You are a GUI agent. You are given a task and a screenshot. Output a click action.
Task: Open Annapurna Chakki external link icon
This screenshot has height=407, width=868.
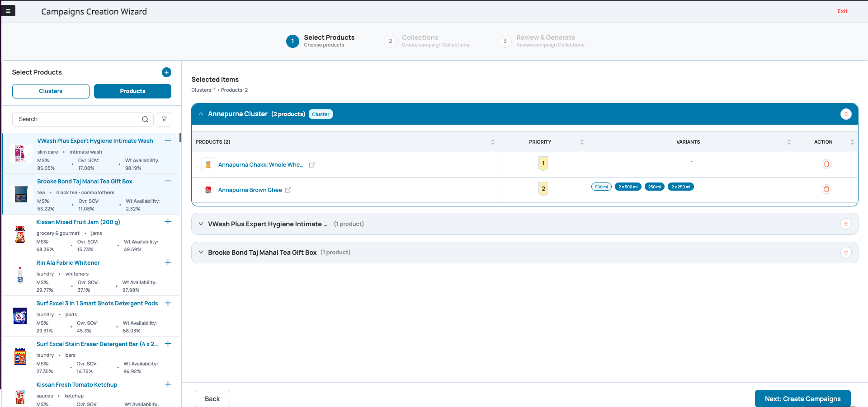(x=312, y=165)
